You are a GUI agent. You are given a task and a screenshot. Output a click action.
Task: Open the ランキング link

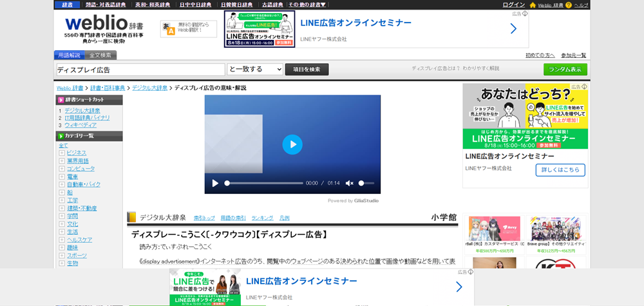click(x=262, y=218)
